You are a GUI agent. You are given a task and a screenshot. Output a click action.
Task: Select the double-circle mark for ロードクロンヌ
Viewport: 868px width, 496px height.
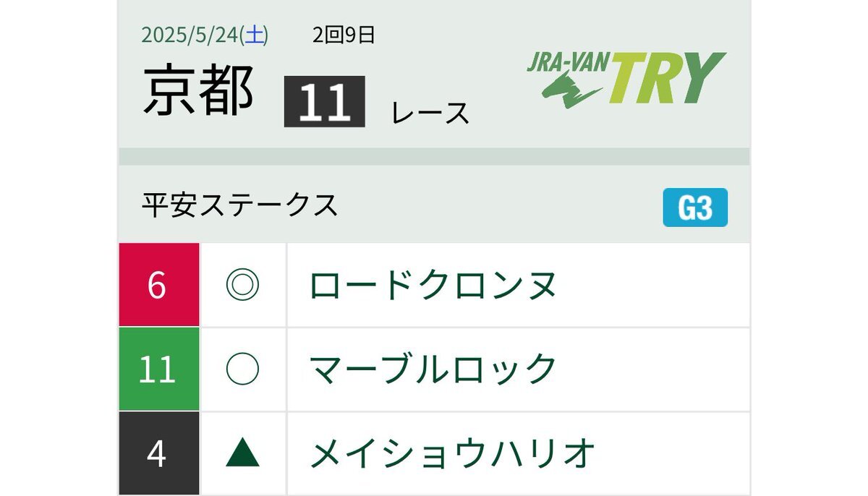(x=242, y=286)
